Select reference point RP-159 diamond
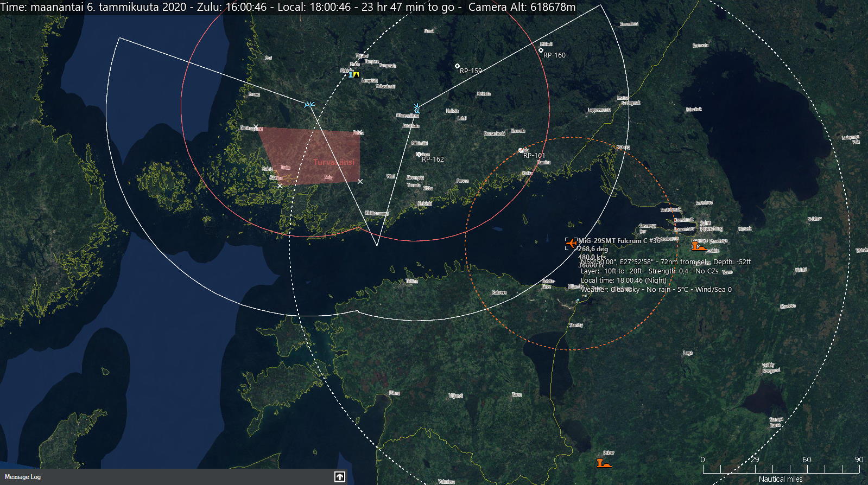Screen dimensions: 868x485 pos(457,66)
